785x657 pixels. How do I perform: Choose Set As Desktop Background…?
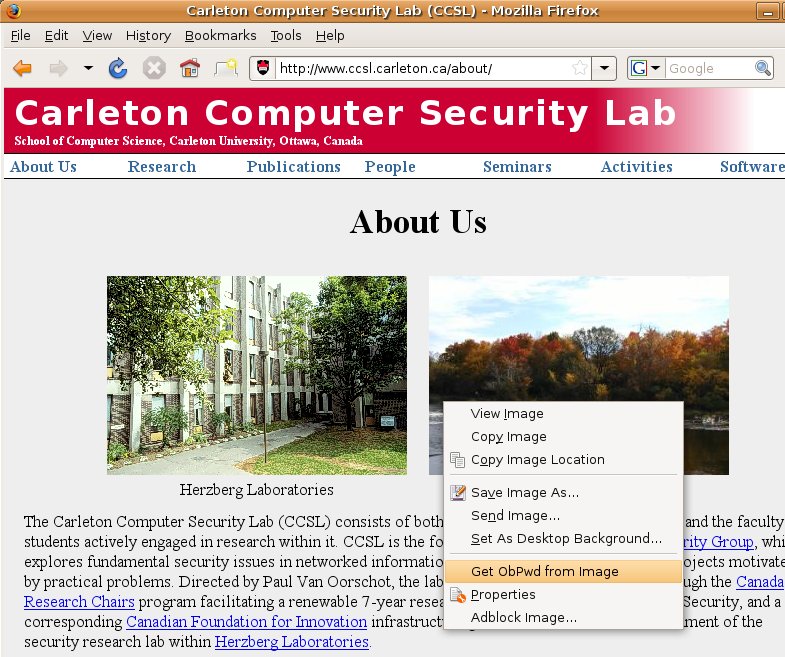[563, 539]
